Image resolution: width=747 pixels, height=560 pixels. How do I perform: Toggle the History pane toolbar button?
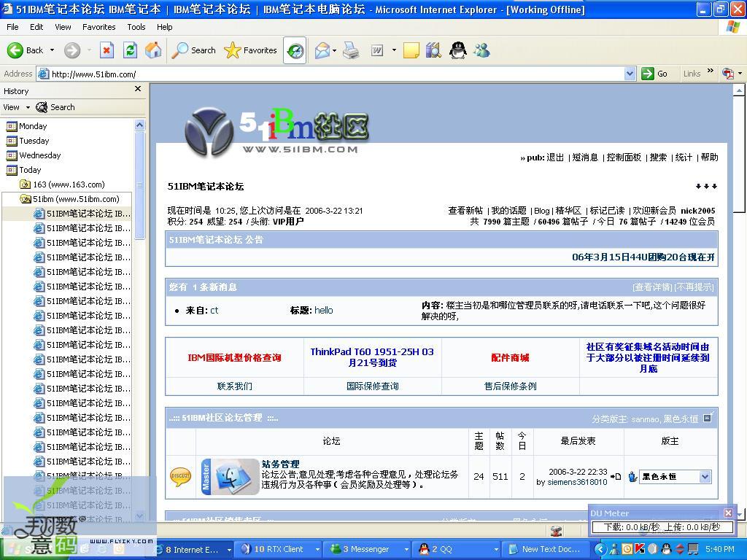point(295,50)
